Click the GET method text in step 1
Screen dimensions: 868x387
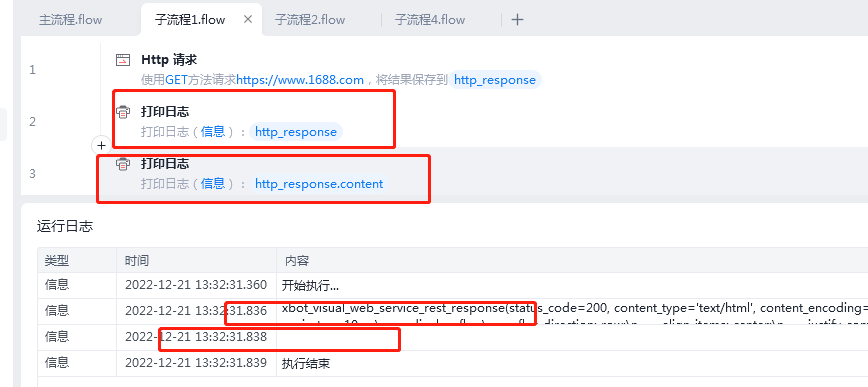(x=177, y=80)
